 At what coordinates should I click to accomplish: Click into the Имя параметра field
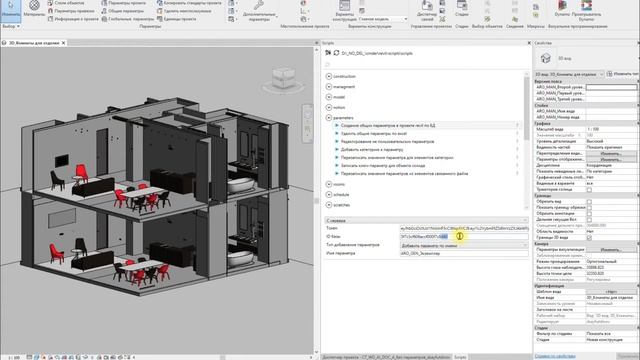coord(464,253)
